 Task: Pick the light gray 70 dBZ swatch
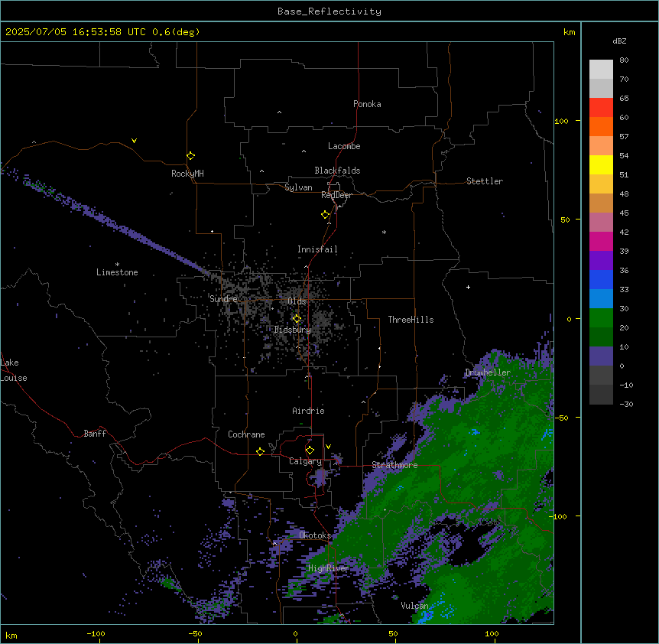tap(601, 88)
